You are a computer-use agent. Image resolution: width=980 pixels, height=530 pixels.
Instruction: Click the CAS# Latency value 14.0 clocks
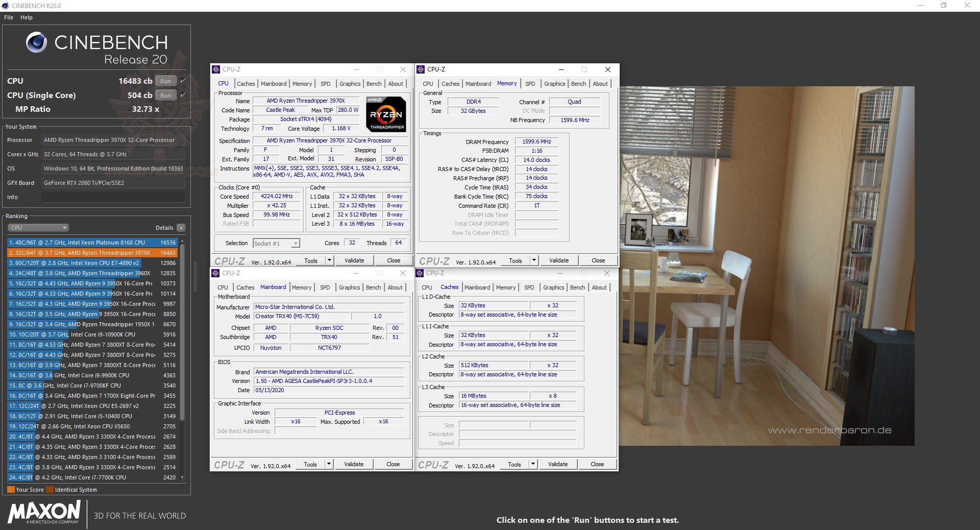[x=536, y=160]
